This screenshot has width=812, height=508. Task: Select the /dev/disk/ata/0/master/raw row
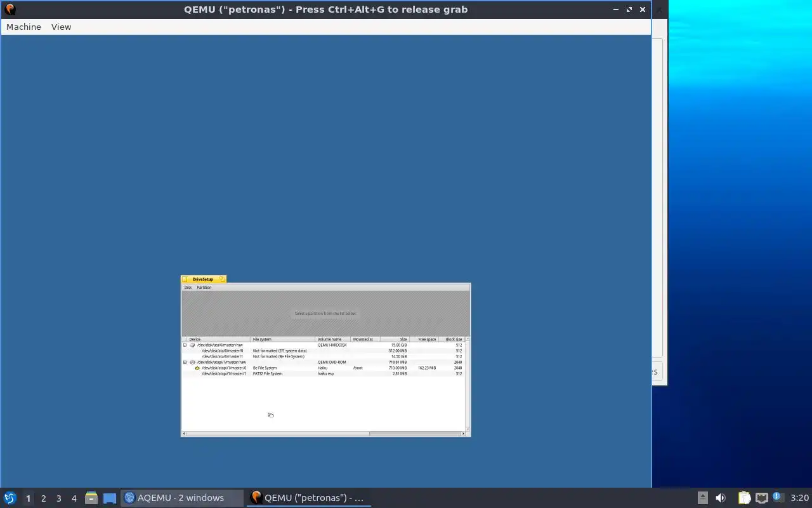(x=324, y=345)
